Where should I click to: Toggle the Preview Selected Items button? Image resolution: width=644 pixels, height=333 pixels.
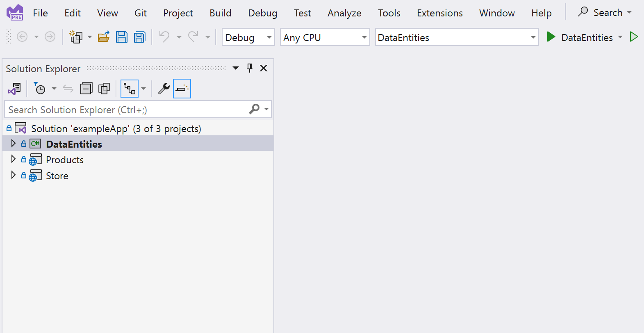tap(182, 89)
